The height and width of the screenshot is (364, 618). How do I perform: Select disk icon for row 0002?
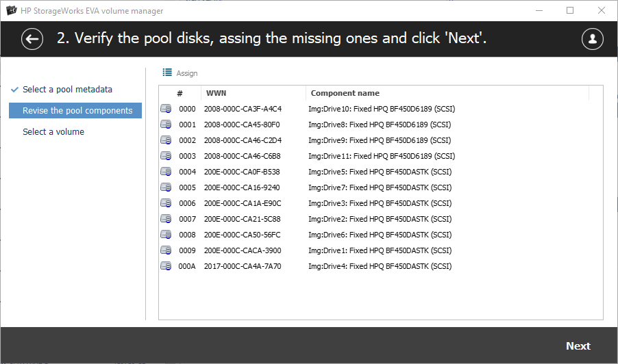point(166,140)
